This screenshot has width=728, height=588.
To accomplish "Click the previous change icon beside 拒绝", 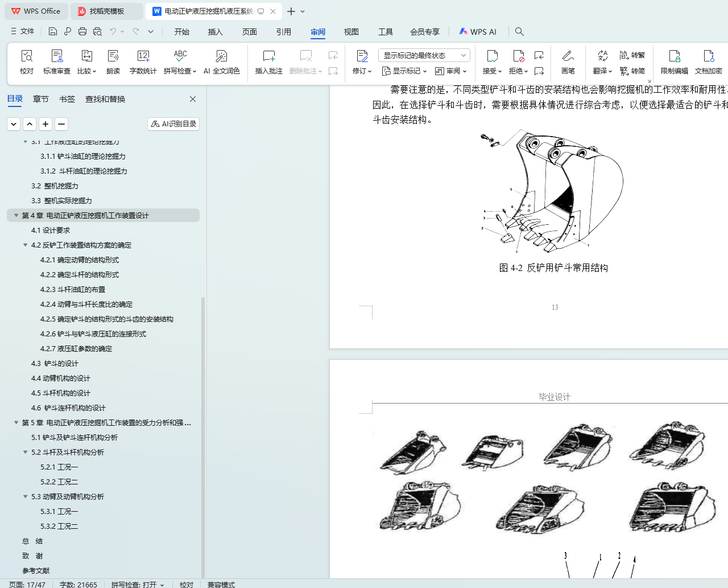I will 539,55.
